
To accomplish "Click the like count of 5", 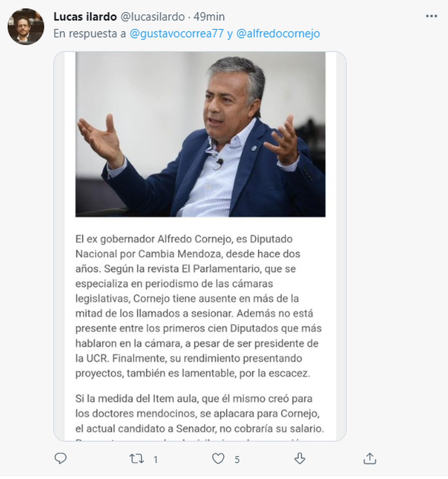I will tap(237, 460).
